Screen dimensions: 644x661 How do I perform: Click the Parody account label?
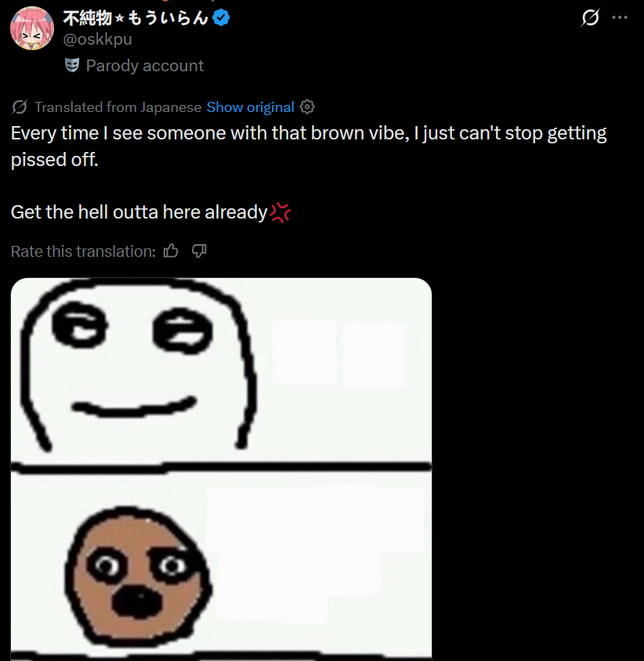(x=145, y=66)
